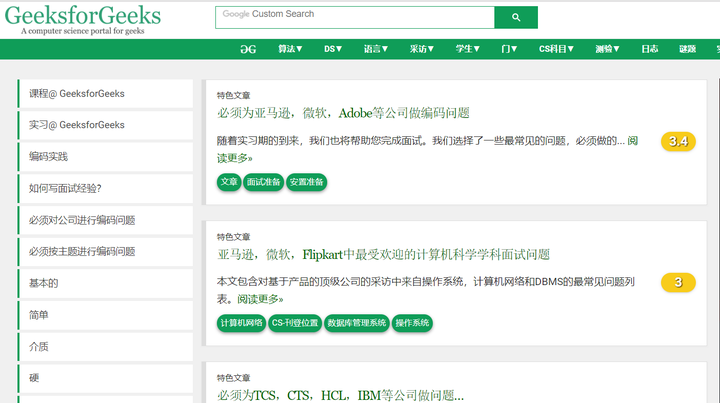The width and height of the screenshot is (720, 403).
Task: Expand the 采访 dropdown menu
Action: click(422, 49)
